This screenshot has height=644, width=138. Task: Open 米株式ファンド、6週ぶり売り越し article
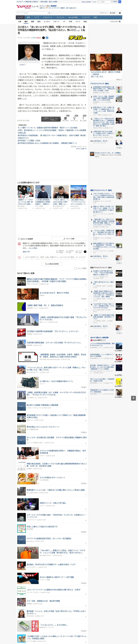coord(53,503)
